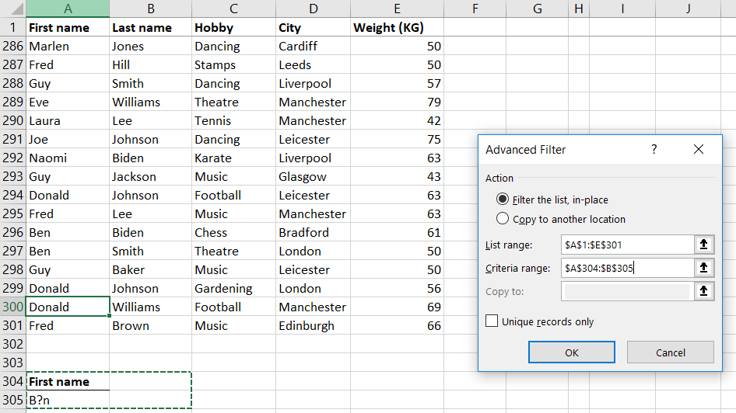Select criteria cell containing B?n
Screen dimensions: 736x413
67,400
